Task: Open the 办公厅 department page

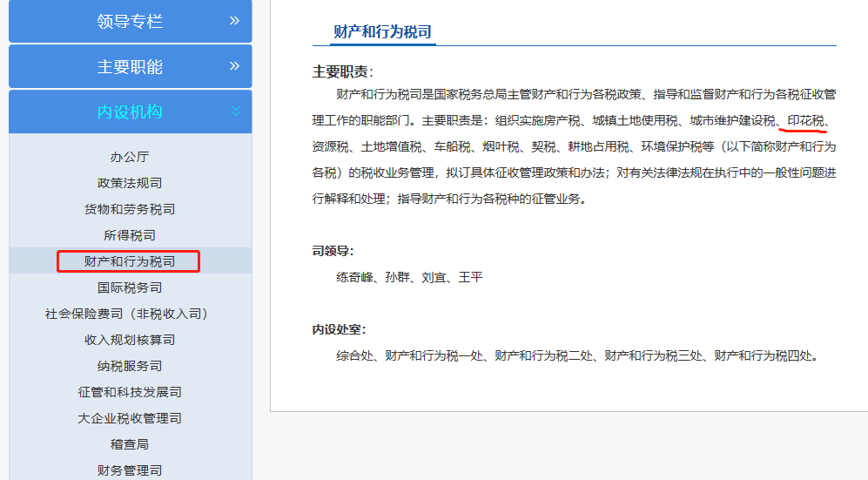Action: pos(130,157)
